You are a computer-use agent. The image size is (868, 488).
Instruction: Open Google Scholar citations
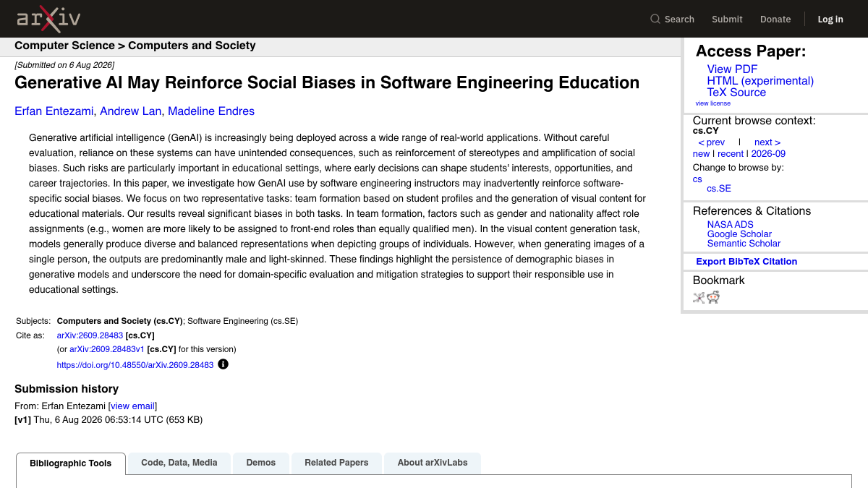point(739,234)
